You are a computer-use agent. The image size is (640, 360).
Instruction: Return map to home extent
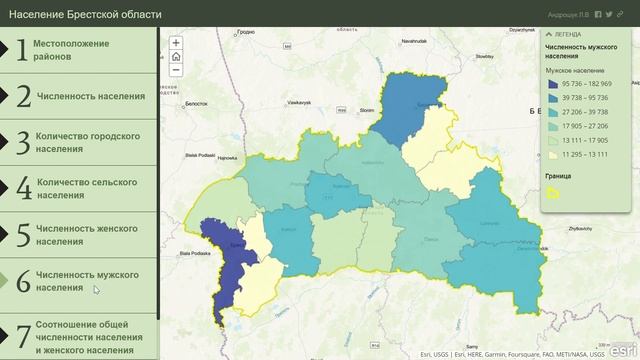click(176, 56)
